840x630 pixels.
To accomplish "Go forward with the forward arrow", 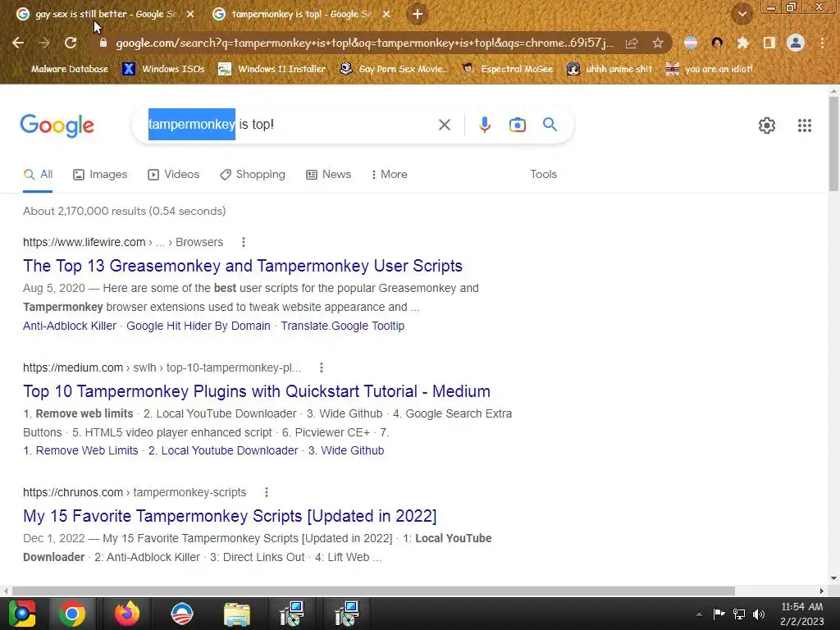I will tap(44, 43).
